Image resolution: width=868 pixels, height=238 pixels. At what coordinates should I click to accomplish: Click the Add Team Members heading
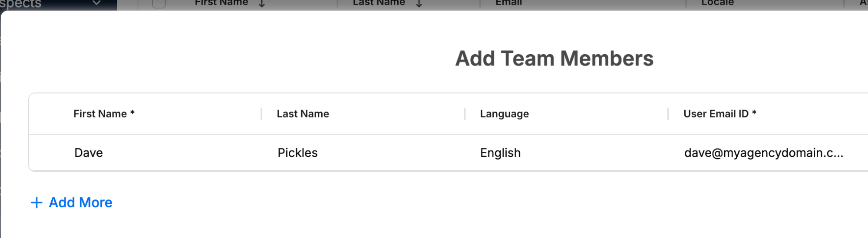(x=554, y=59)
